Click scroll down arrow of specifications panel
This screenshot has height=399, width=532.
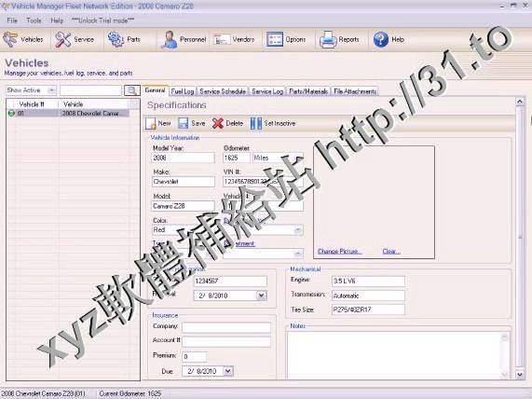(520, 375)
